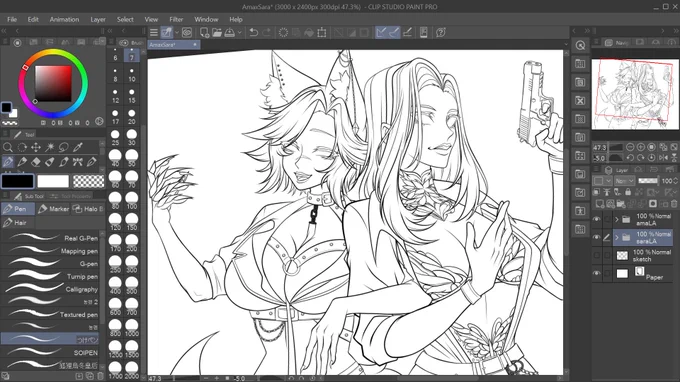Image resolution: width=680 pixels, height=382 pixels.
Task: Toggle lock checkbox for amaLA layer
Action: 607,219
